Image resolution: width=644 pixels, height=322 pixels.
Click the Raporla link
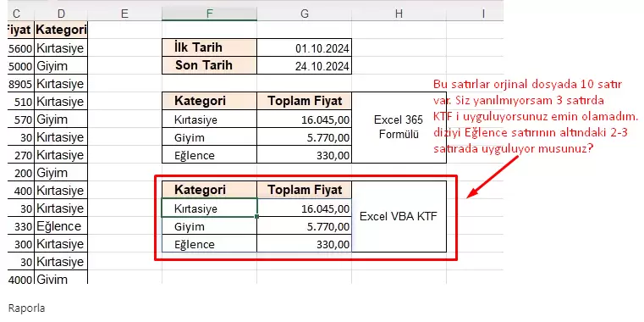[x=27, y=308]
